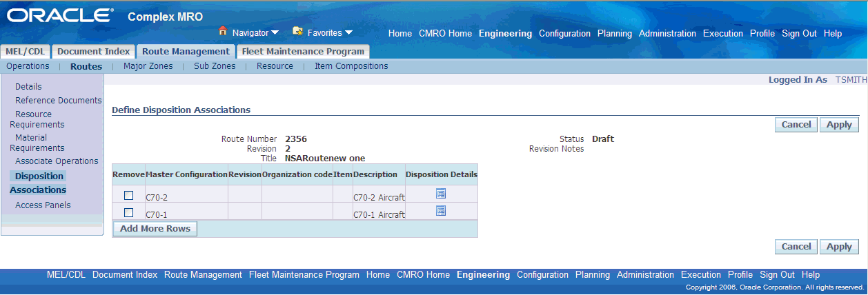Viewport: 868px width, 295px height.
Task: Expand the Favorites dropdown arrow
Action: (x=348, y=32)
